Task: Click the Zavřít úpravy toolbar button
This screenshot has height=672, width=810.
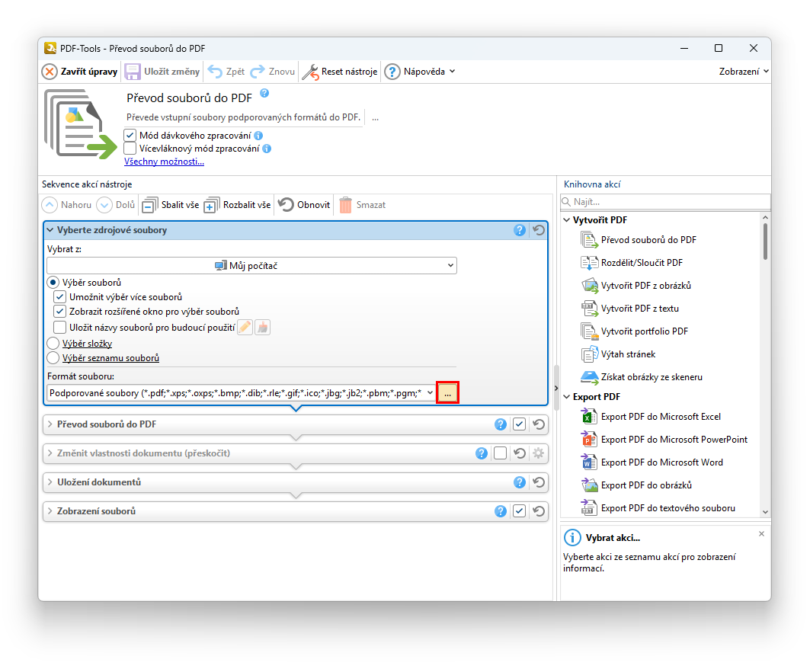Action: [79, 72]
